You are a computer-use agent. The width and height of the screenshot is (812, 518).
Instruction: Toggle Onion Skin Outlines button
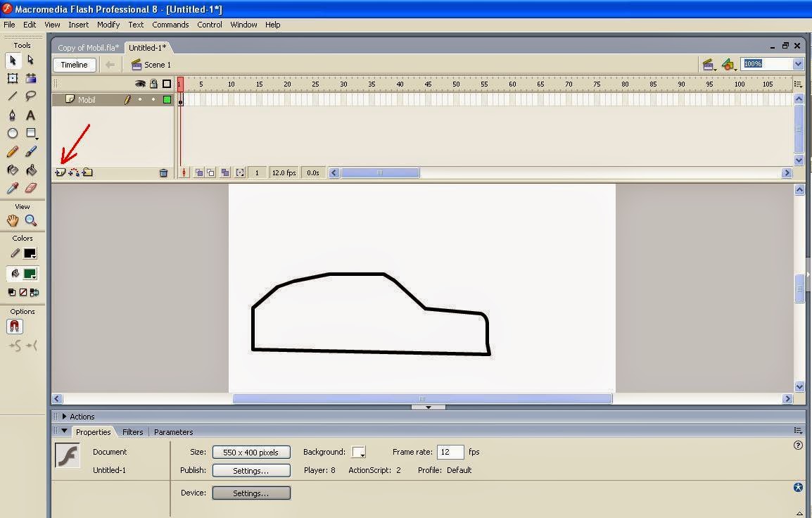(211, 173)
